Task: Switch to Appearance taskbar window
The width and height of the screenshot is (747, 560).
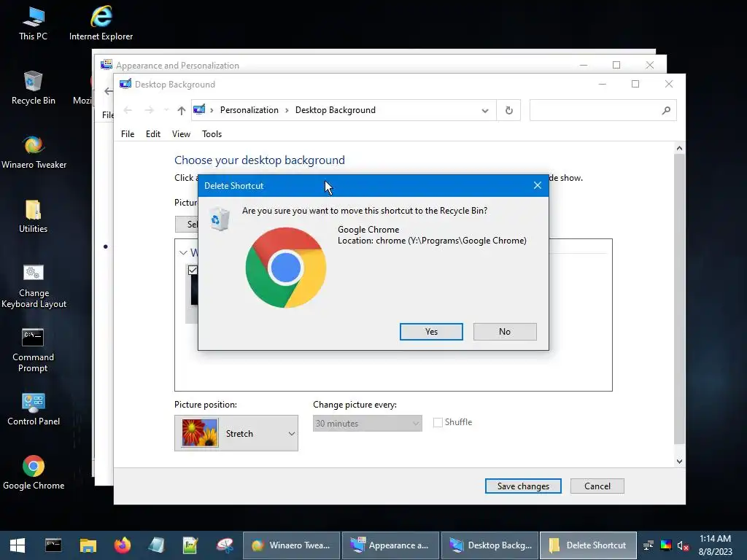Action: pos(390,545)
